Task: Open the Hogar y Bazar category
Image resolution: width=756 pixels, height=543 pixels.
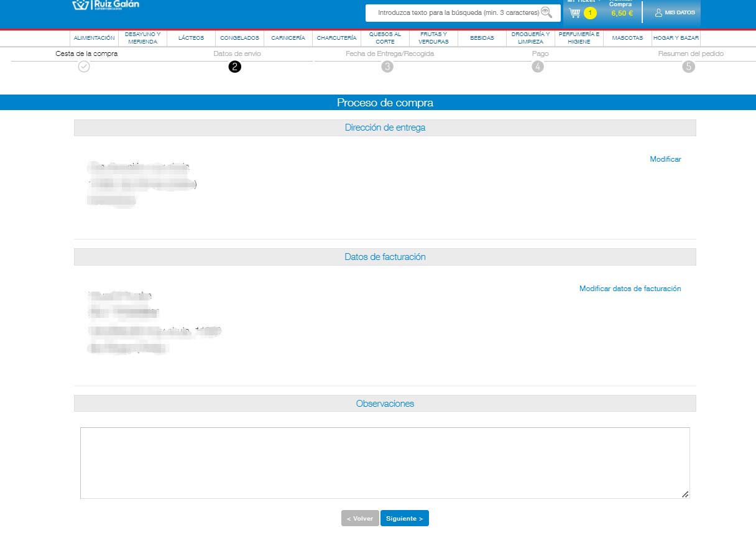Action: pos(676,38)
